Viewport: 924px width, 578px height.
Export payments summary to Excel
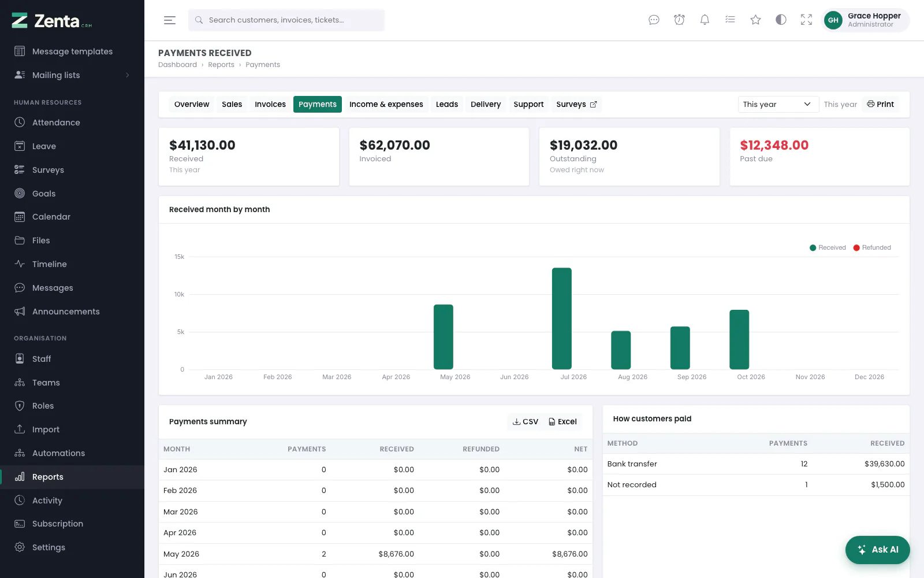pos(562,422)
